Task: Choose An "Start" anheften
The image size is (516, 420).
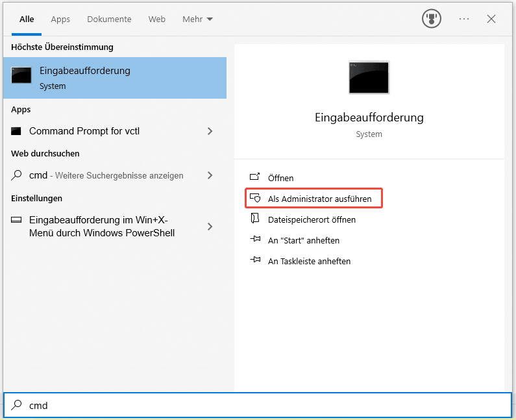Action: pyautogui.click(x=303, y=240)
